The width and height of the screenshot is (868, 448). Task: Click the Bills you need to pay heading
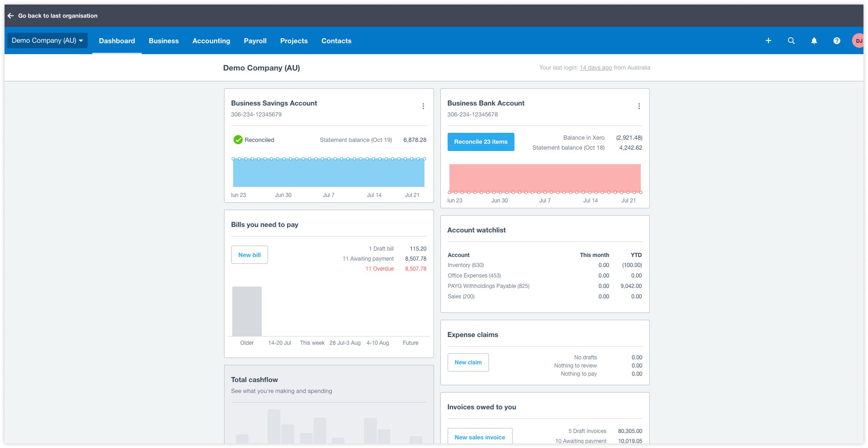point(264,225)
